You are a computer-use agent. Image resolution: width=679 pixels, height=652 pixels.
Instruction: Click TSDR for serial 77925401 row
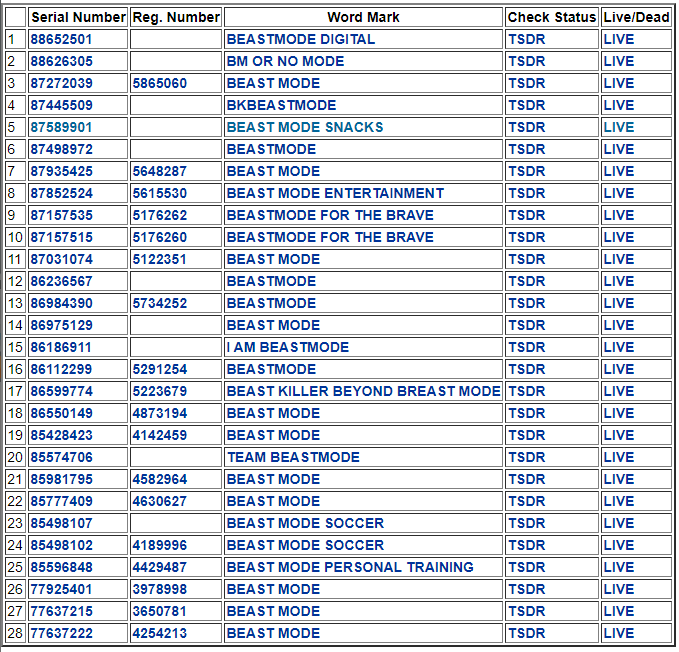tap(526, 589)
